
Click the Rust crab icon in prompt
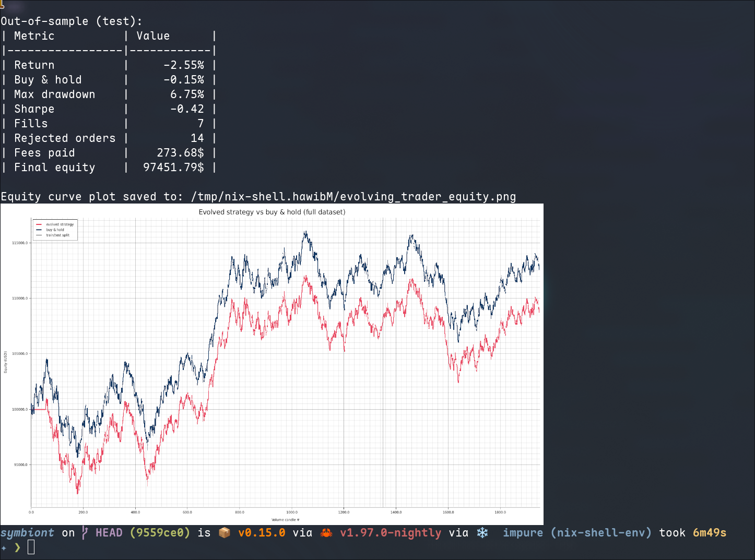pos(326,533)
